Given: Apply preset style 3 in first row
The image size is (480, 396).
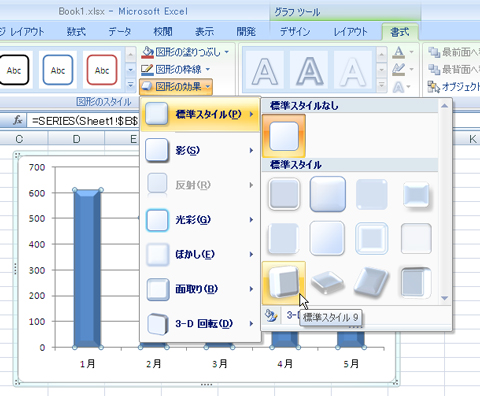Looking at the screenshot, I should (x=372, y=194).
